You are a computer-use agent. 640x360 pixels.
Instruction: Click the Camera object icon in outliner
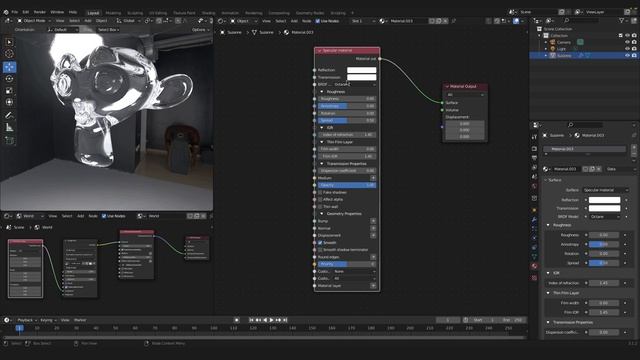coord(553,42)
